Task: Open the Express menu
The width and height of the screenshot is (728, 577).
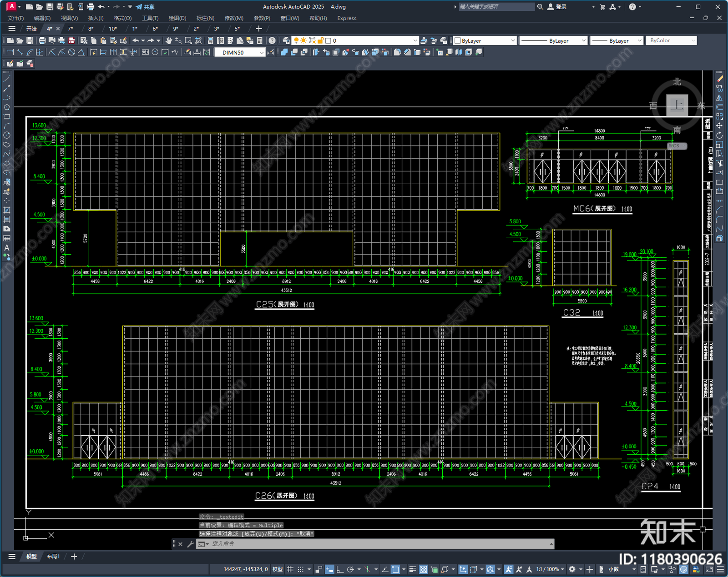Action: [347, 18]
